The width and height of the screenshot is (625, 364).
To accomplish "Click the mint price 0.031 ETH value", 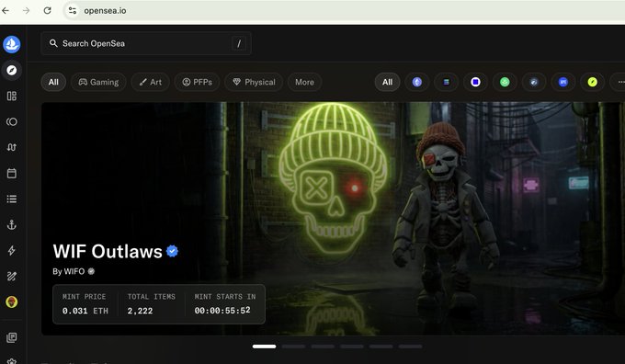I will 85,311.
